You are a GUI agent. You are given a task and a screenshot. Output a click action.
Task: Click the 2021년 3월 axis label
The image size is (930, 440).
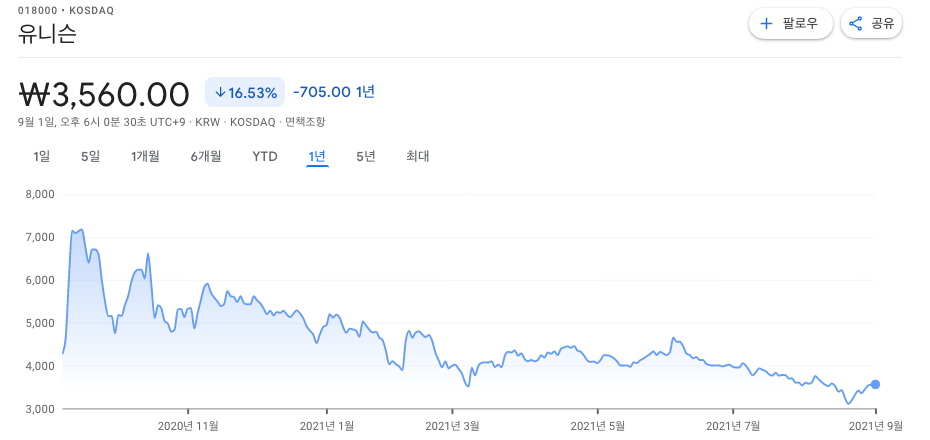452,425
